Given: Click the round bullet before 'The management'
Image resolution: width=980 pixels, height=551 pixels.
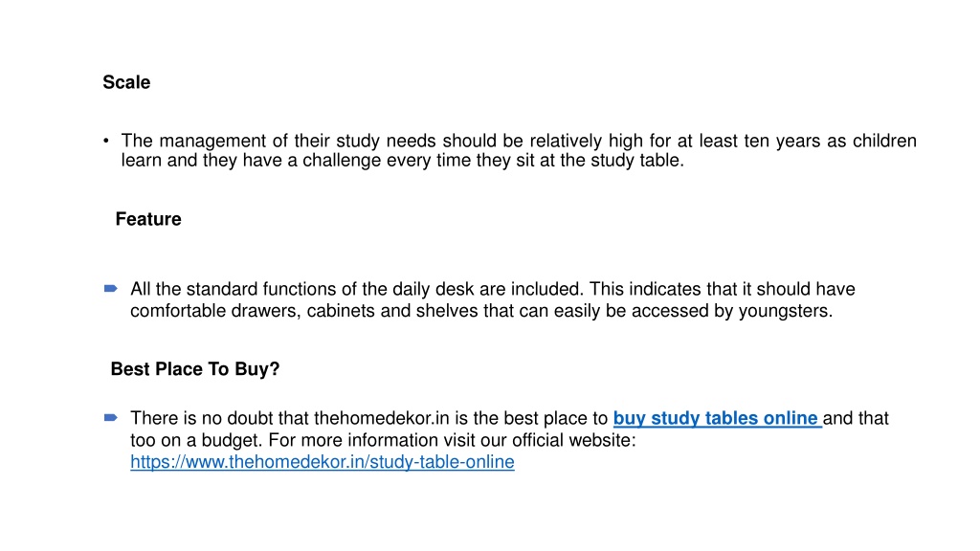Looking at the screenshot, I should click(x=105, y=141).
